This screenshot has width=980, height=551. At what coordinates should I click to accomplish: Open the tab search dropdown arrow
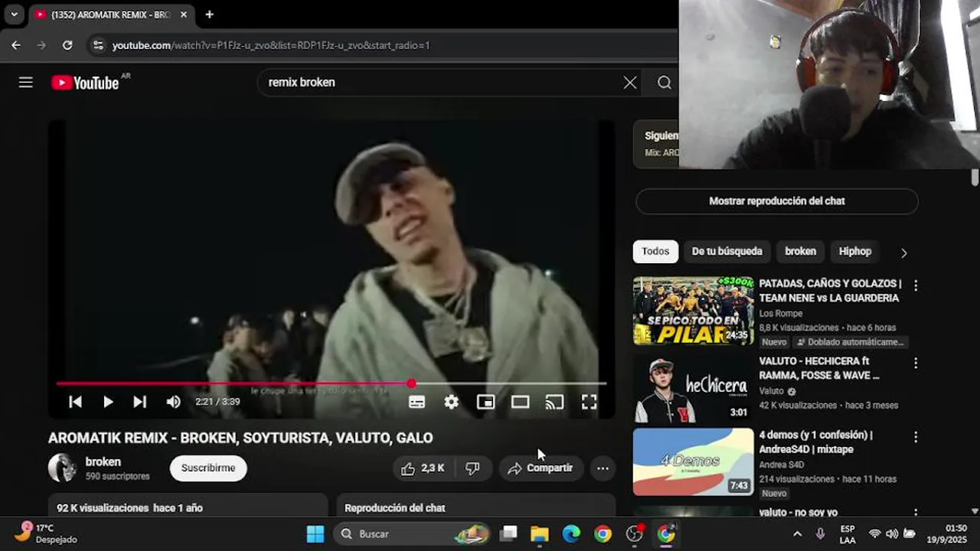(14, 15)
